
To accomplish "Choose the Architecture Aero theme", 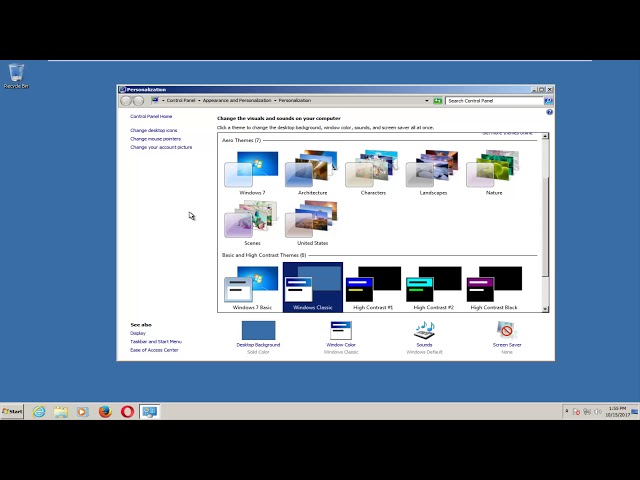I will point(312,169).
